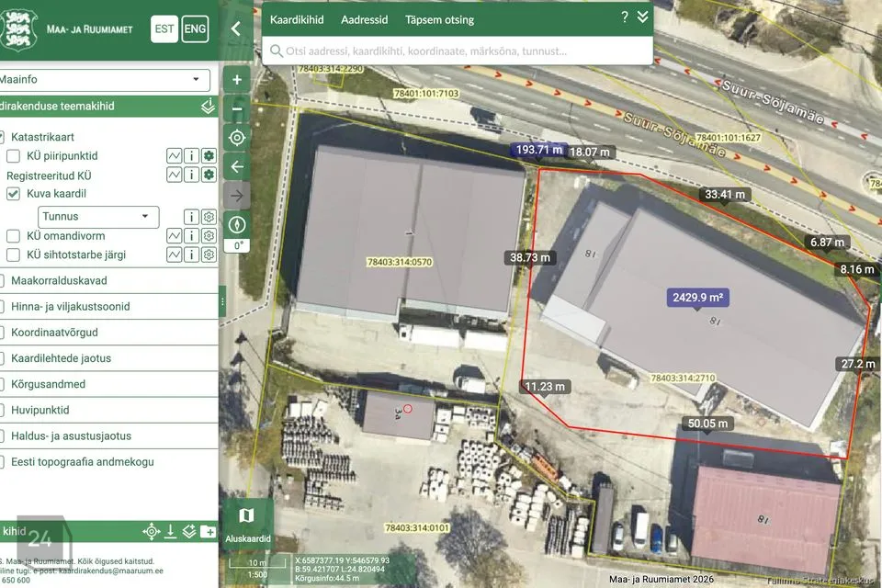
Task: Click layers icon in teemakihid header
Action: pos(209,106)
